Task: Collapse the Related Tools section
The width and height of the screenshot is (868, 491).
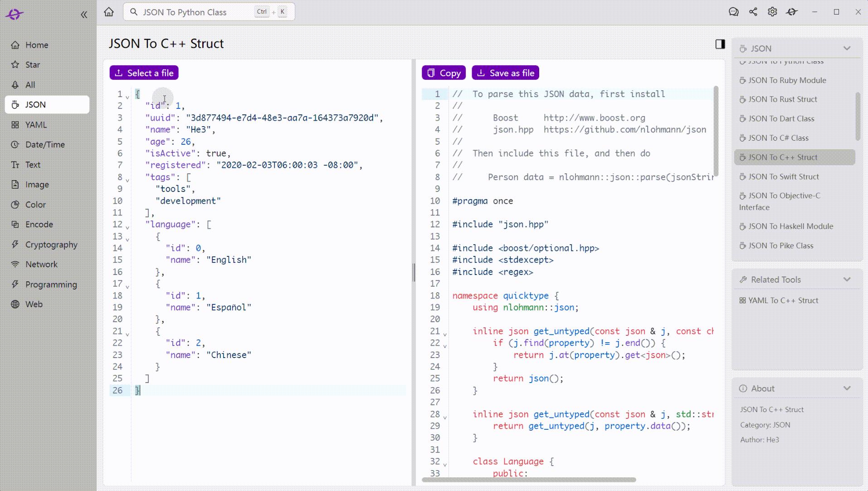Action: point(847,280)
